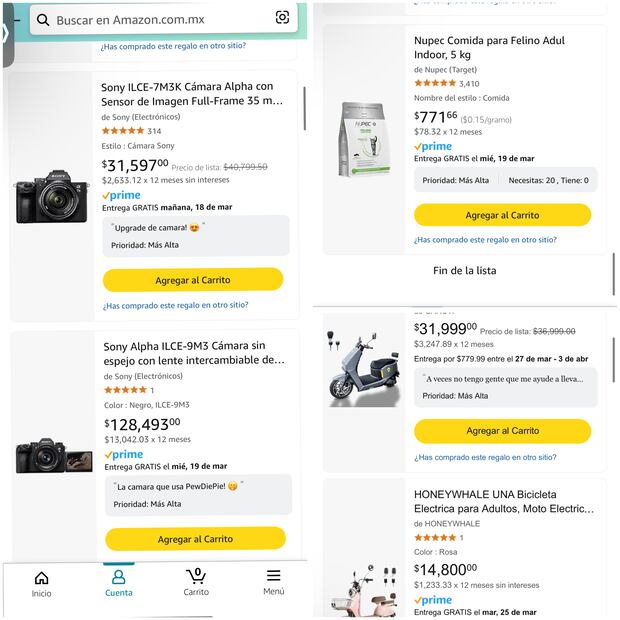Add Nupec cat food to cart

[x=502, y=215]
